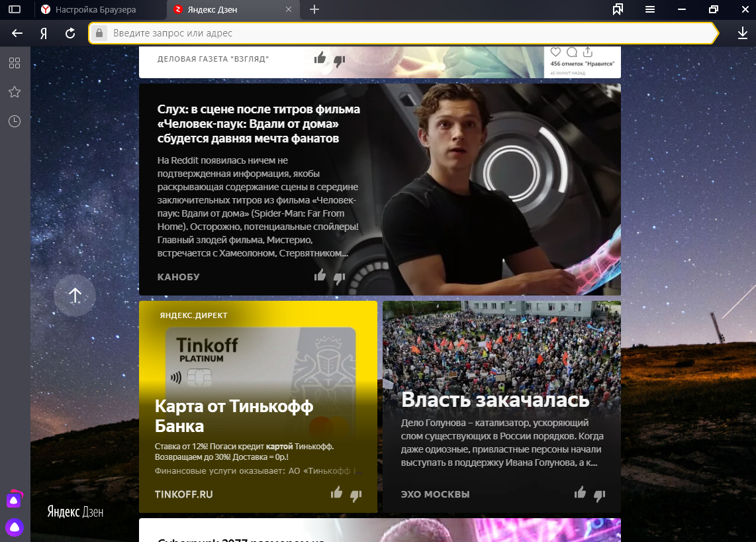Screen dimensions: 756x542
Task: Open a new tab with plus button
Action: point(314,9)
